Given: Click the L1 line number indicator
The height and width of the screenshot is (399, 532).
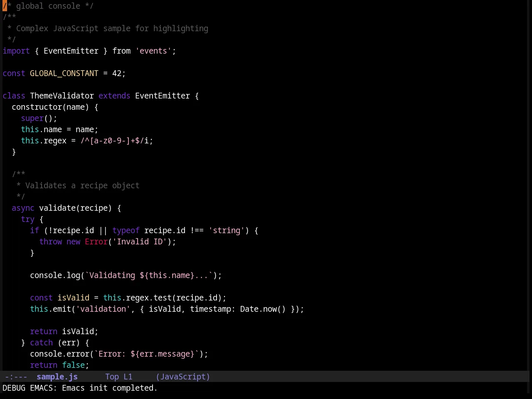Looking at the screenshot, I should [128, 377].
